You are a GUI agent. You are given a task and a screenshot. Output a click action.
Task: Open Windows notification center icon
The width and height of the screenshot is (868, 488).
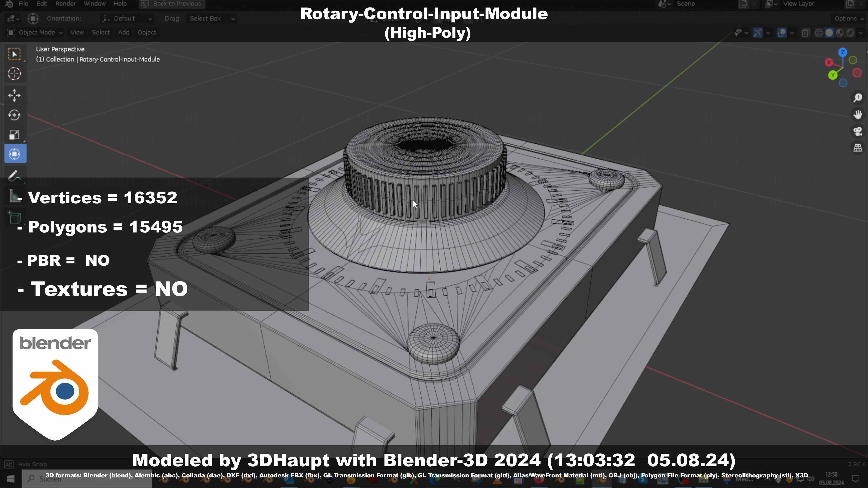click(x=856, y=479)
